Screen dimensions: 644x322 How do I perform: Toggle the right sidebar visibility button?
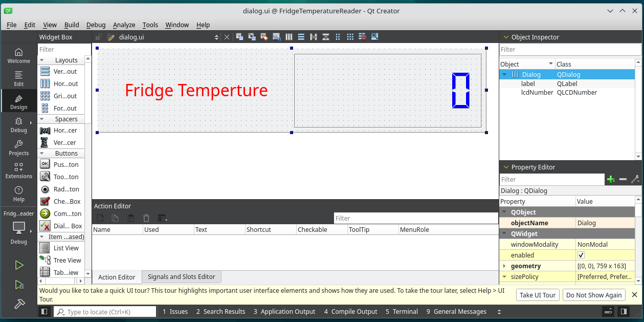pyautogui.click(x=624, y=311)
